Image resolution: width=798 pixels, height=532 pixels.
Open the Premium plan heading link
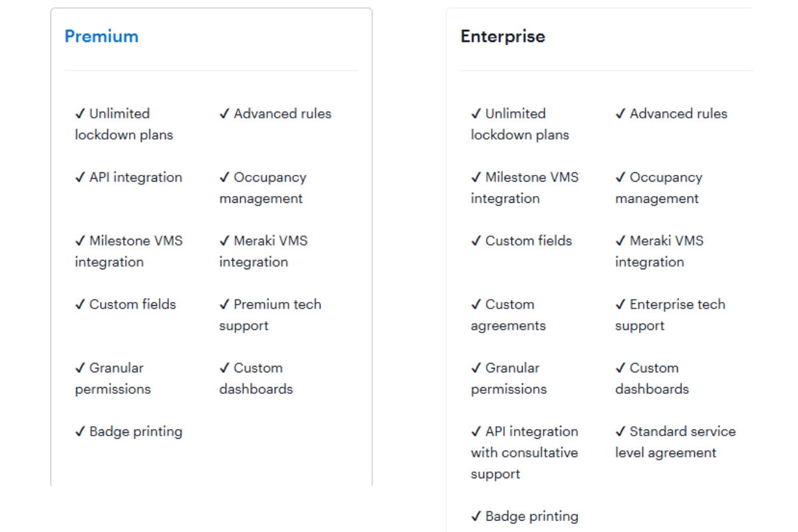coord(101,37)
